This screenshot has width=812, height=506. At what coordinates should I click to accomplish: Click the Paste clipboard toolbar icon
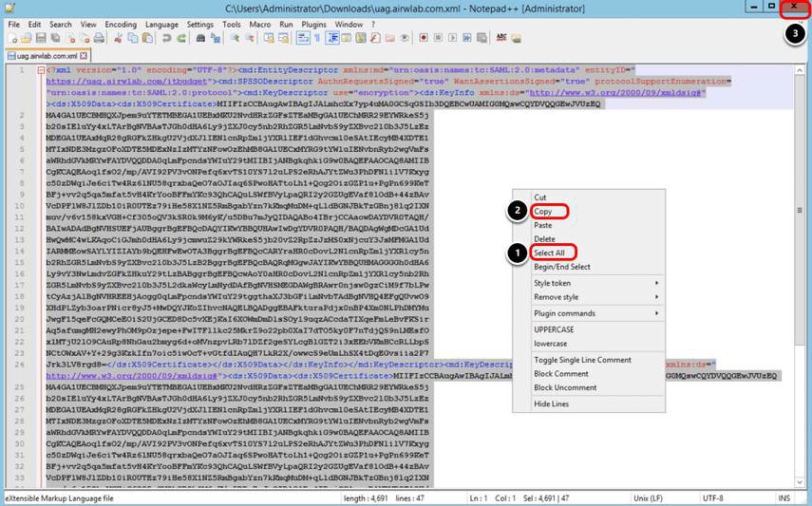click(147, 38)
